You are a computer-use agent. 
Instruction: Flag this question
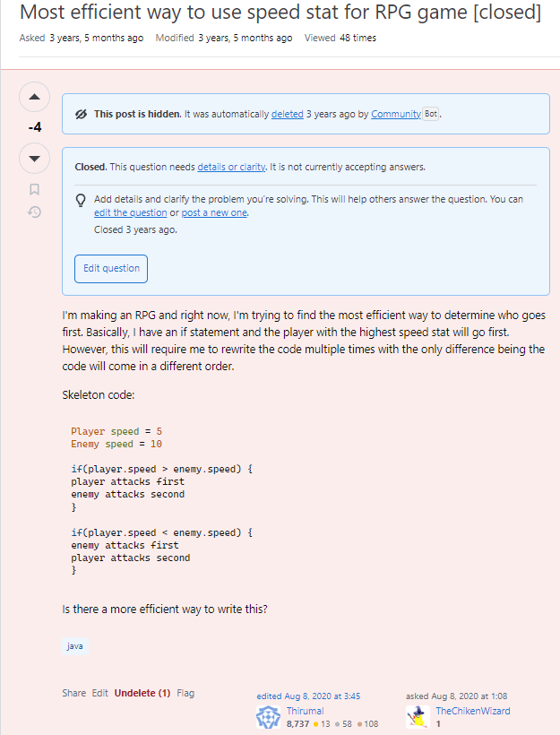[185, 693]
